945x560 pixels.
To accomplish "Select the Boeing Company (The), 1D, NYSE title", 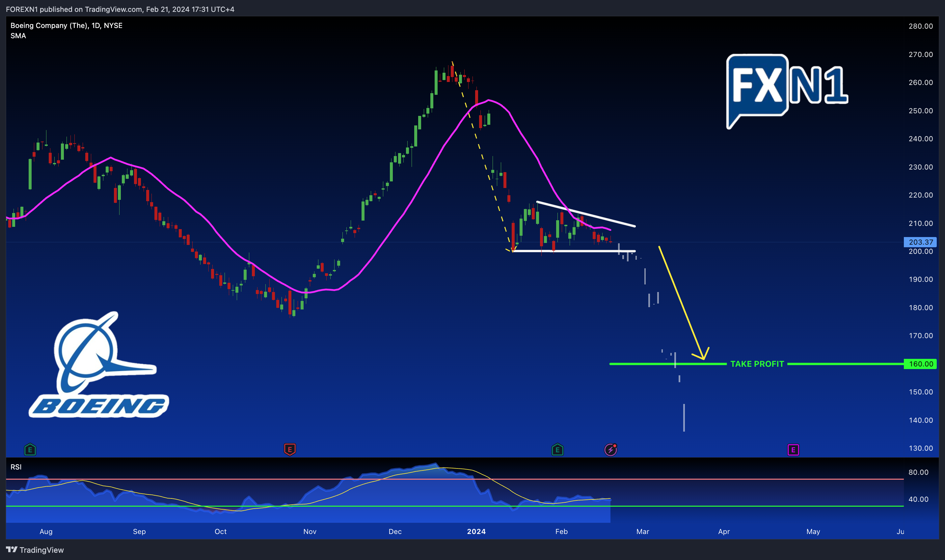I will coord(67,25).
